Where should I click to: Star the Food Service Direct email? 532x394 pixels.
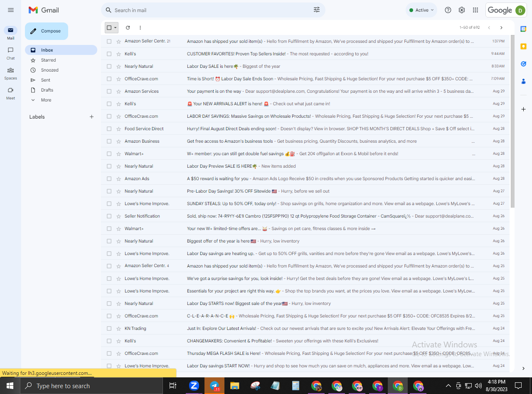tap(119, 129)
